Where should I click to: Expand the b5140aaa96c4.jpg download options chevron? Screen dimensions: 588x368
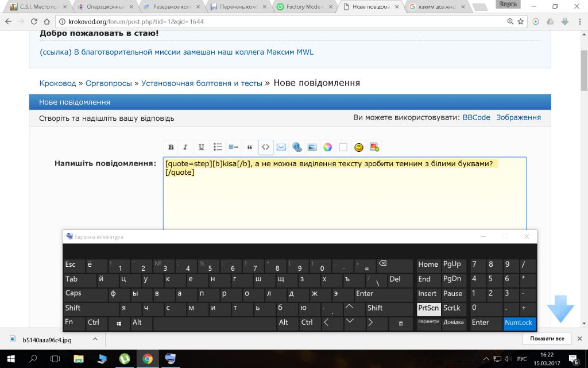[x=95, y=339]
